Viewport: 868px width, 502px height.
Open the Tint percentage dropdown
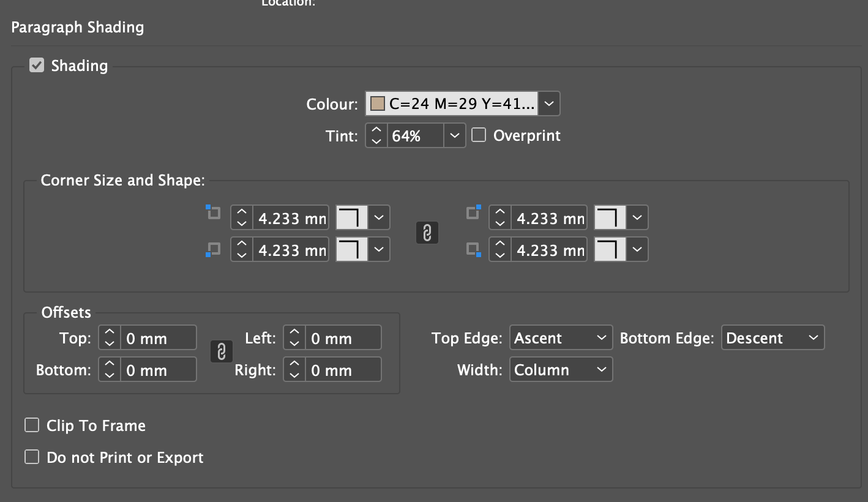(454, 135)
